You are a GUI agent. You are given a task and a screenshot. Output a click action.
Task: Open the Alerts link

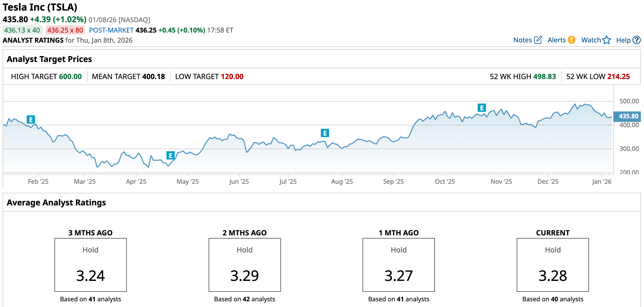pos(556,40)
